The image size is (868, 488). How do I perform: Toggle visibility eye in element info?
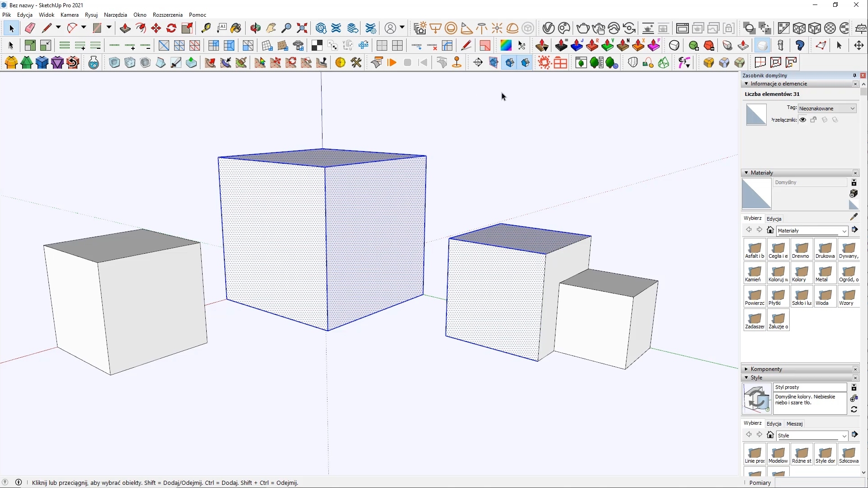tap(802, 120)
